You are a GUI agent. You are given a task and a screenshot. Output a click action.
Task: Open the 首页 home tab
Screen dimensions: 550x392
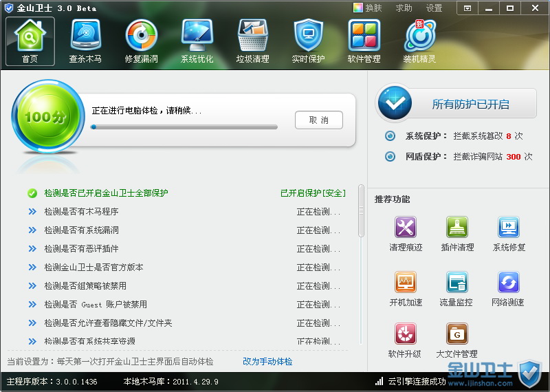[x=30, y=41]
